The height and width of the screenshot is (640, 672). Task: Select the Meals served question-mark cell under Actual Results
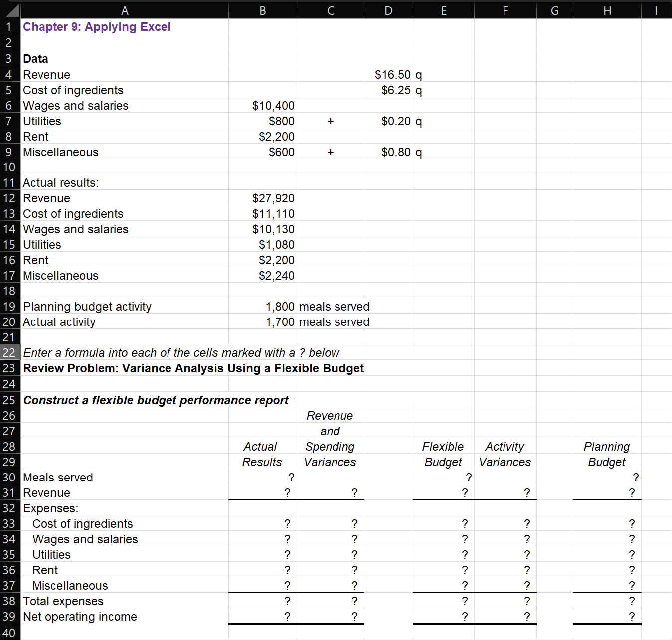point(262,477)
